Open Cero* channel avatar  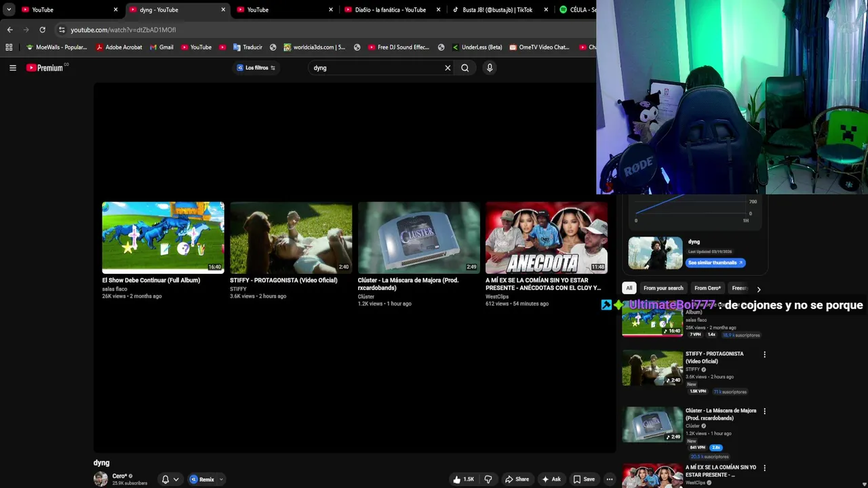100,479
